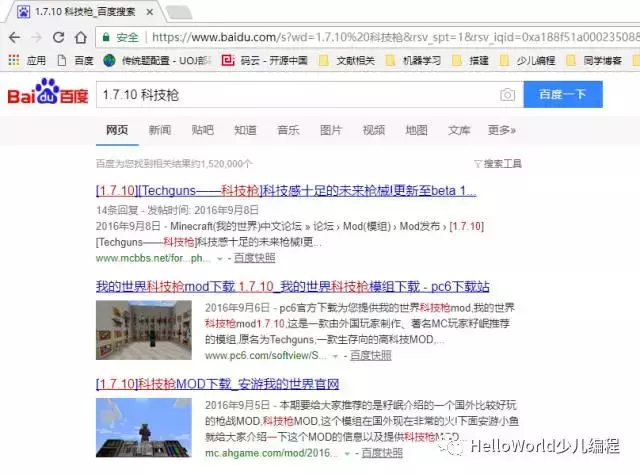This screenshot has height=474, width=640.
Task: Click the browser back arrow
Action: tap(14, 38)
